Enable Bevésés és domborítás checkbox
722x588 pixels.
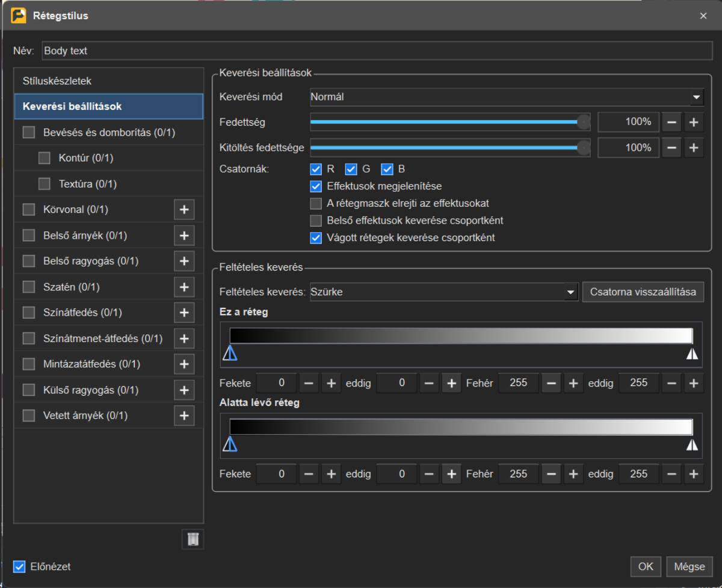(29, 132)
